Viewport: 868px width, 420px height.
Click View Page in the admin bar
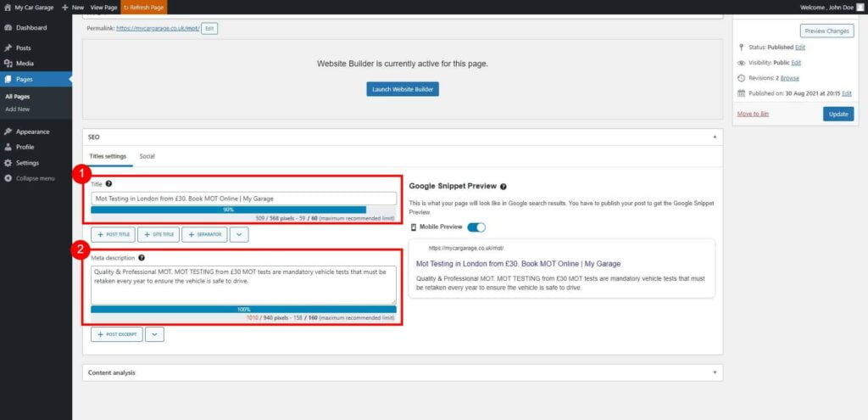[x=103, y=7]
